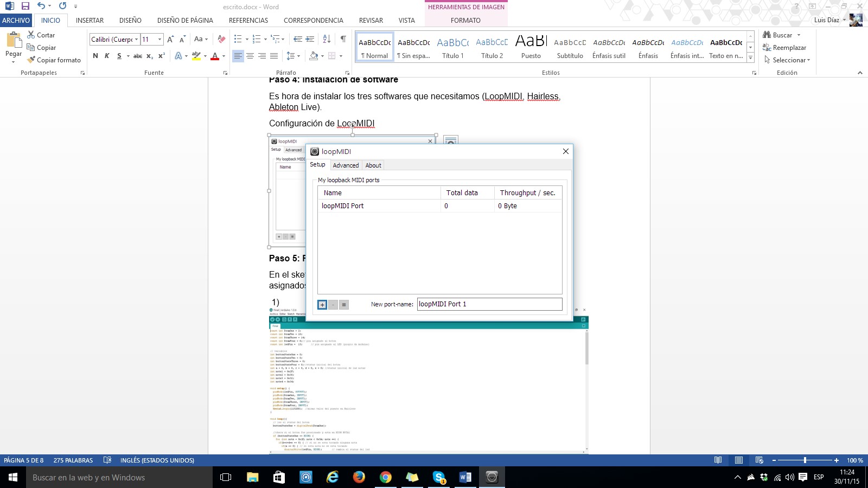
Task: Open Chrome from the taskbar
Action: click(386, 477)
